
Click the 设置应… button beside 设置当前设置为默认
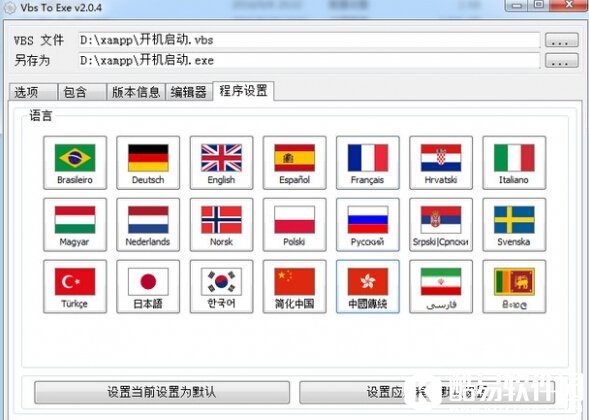point(427,392)
